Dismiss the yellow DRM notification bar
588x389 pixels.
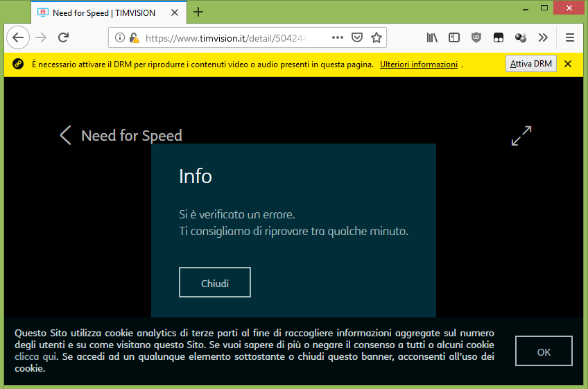[568, 64]
